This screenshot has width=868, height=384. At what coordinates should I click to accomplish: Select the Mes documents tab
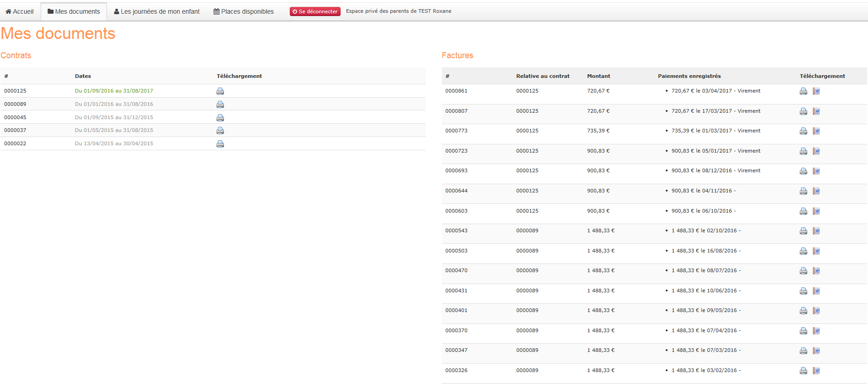tap(74, 11)
